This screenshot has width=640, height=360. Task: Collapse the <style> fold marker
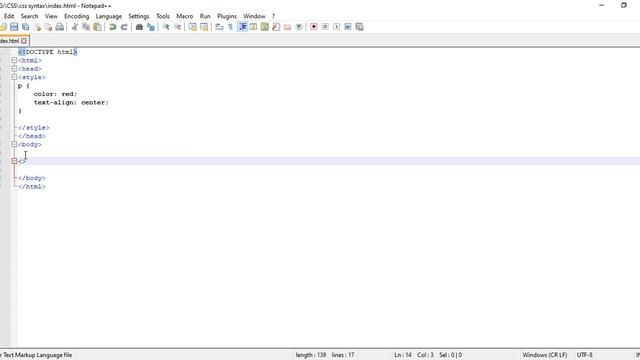point(14,77)
